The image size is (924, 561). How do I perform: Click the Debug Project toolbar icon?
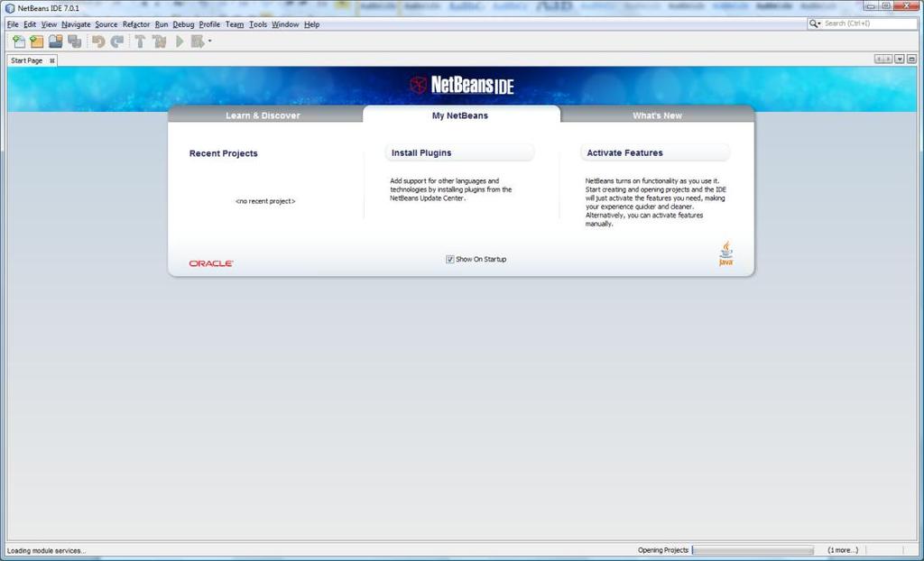click(x=198, y=41)
